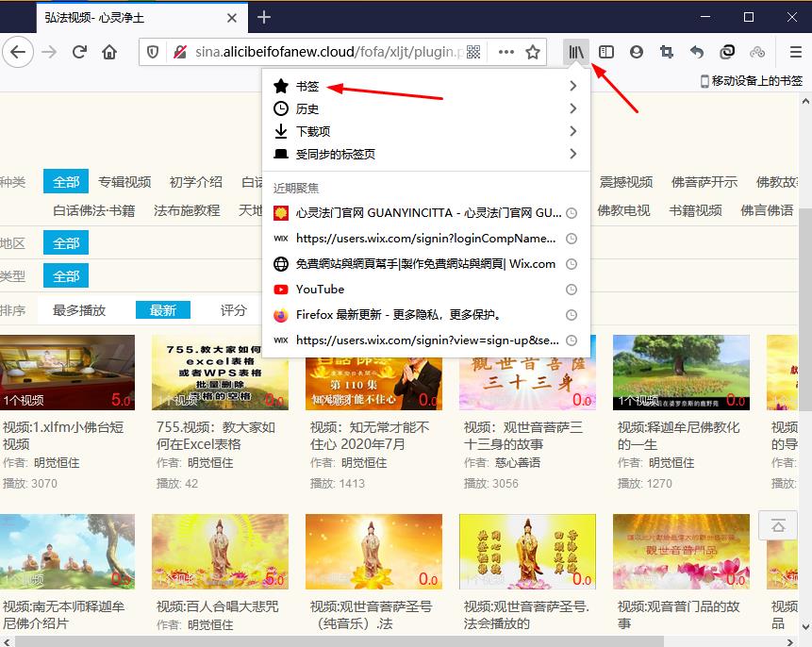Filter by 佛言佛语 category
Screen dimensions: 812x647
click(767, 210)
